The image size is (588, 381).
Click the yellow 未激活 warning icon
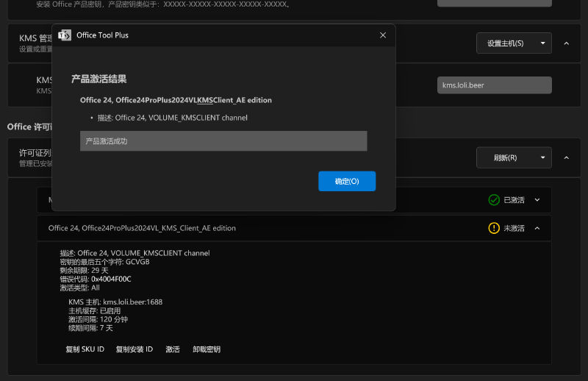pos(494,228)
